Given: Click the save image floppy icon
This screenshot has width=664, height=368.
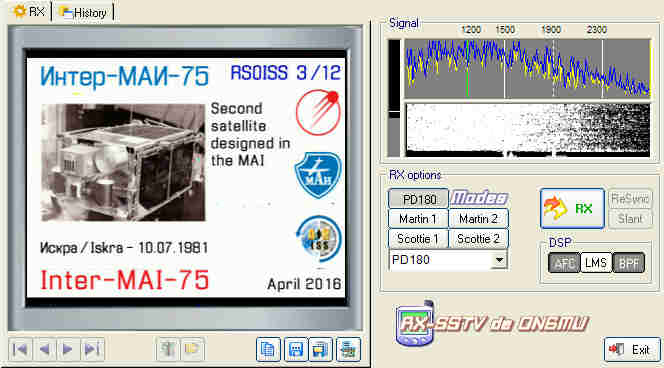Looking at the screenshot, I should (295, 349).
